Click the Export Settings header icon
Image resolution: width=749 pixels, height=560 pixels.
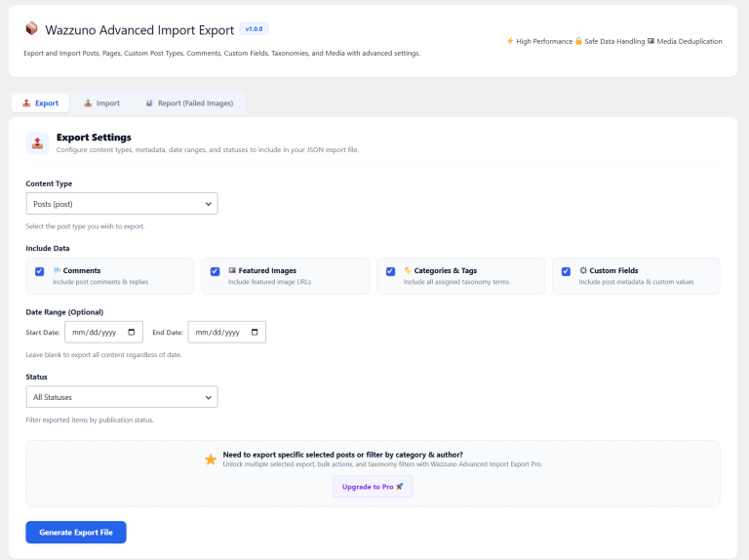pyautogui.click(x=37, y=142)
